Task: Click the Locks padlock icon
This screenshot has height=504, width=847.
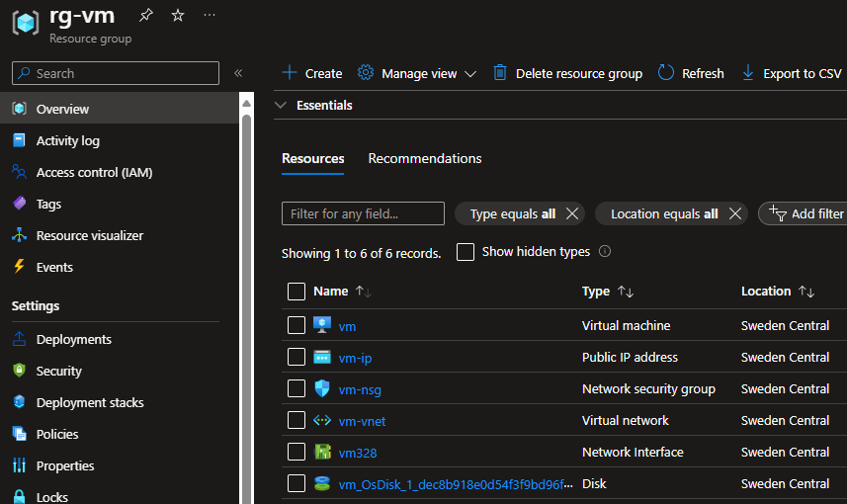Action: (19, 496)
